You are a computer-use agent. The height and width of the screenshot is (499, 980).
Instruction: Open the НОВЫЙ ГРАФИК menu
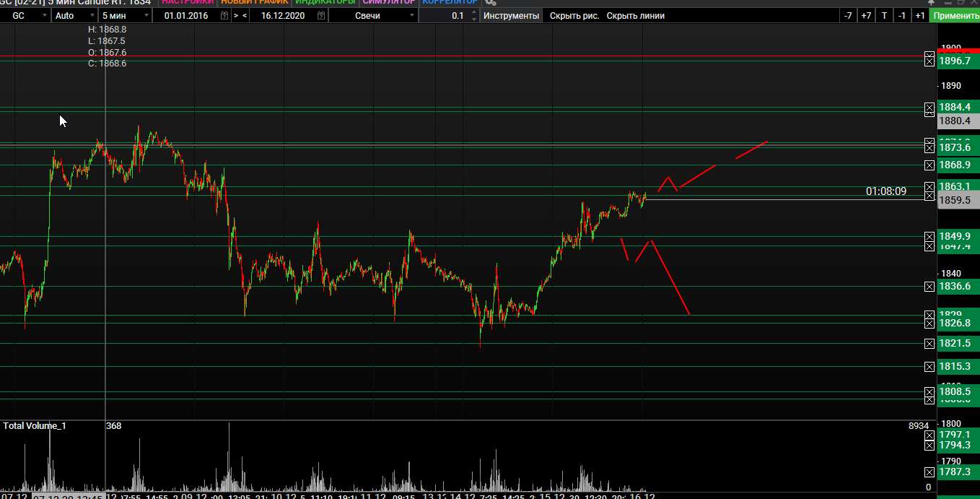point(255,2)
